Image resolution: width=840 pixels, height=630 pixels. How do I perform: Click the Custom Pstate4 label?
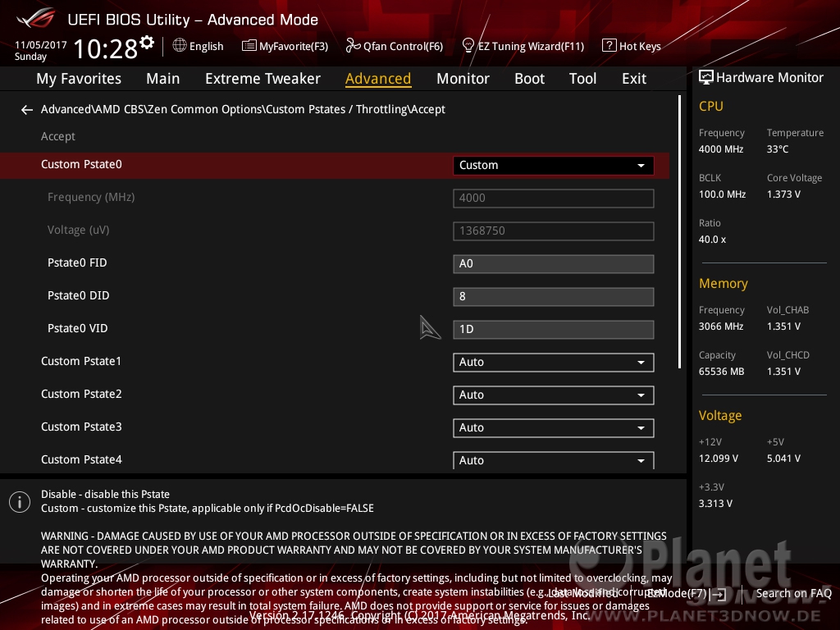click(x=81, y=459)
